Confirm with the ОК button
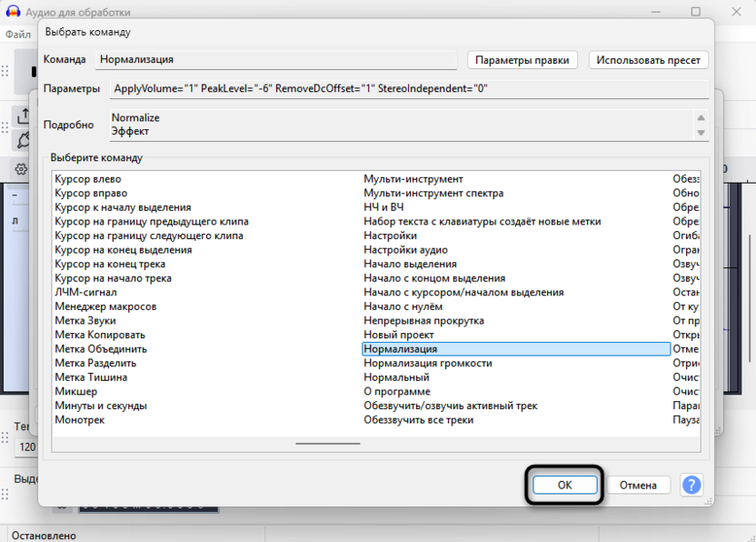The width and height of the screenshot is (756, 542). pyautogui.click(x=564, y=485)
